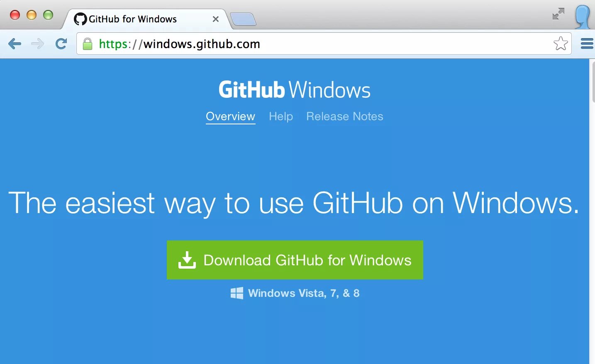The width and height of the screenshot is (595, 364).
Task: Go to the Help page
Action: point(281,116)
